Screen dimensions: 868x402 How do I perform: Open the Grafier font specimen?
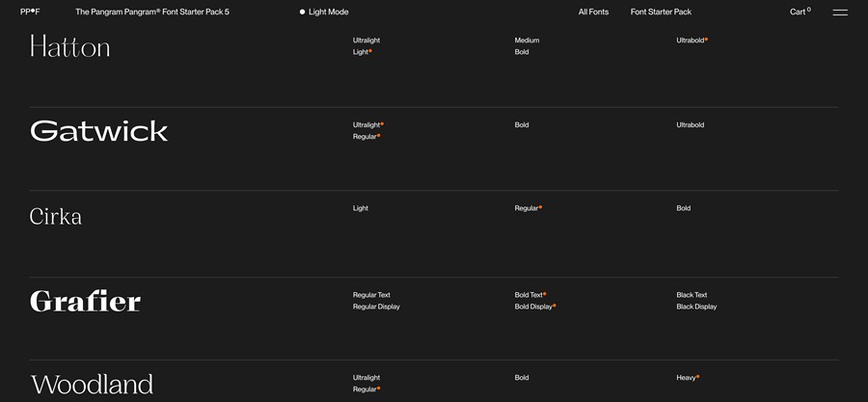coord(85,301)
